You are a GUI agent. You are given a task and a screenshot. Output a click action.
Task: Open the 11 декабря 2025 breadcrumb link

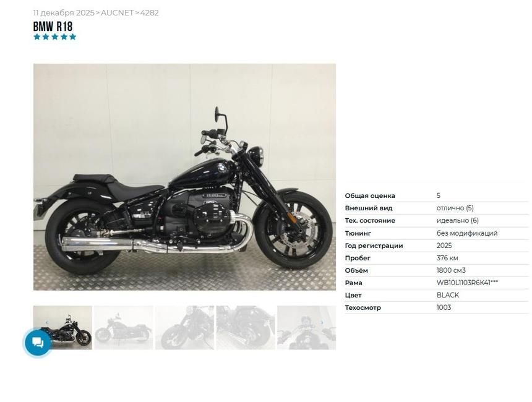64,13
